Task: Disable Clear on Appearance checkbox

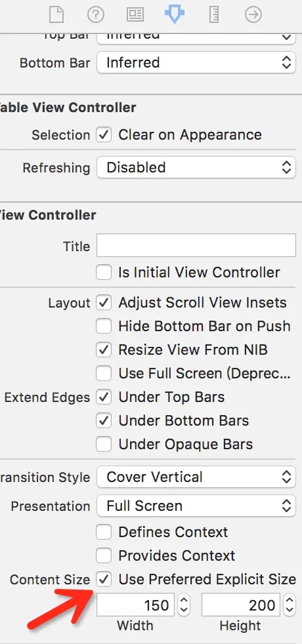Action: [104, 134]
